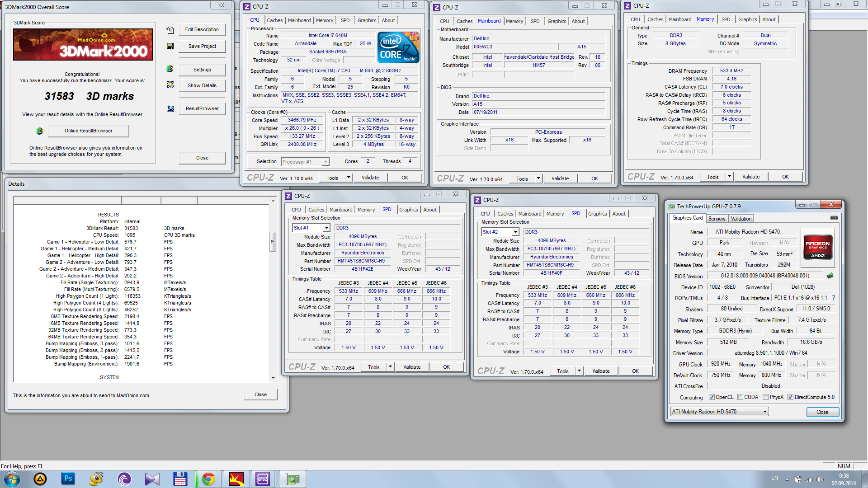Click Close button in the Details panel

tap(260, 395)
